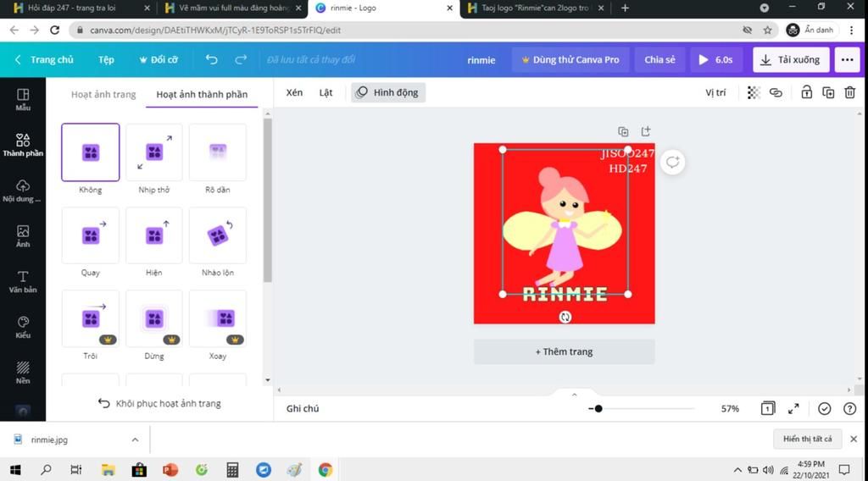This screenshot has width=868, height=481.
Task: Click Dùng thử Canva Pro button
Action: click(x=570, y=59)
